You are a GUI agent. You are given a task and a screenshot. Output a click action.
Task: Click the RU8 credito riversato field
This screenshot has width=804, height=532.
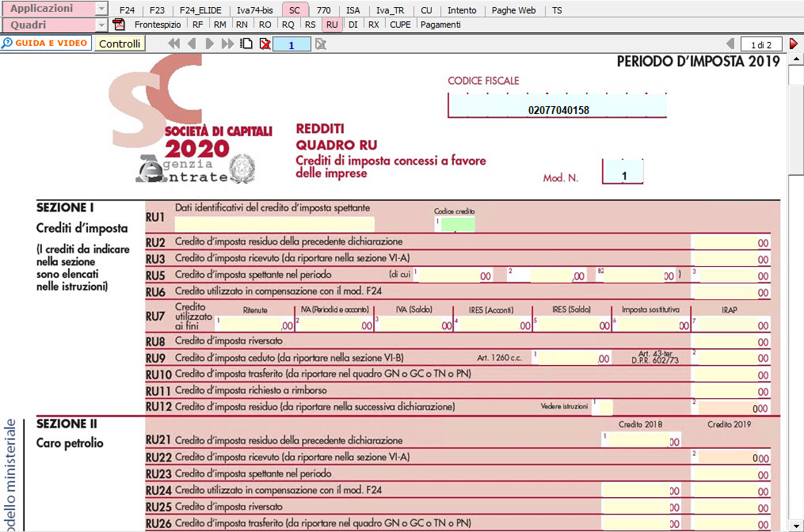pos(730,341)
